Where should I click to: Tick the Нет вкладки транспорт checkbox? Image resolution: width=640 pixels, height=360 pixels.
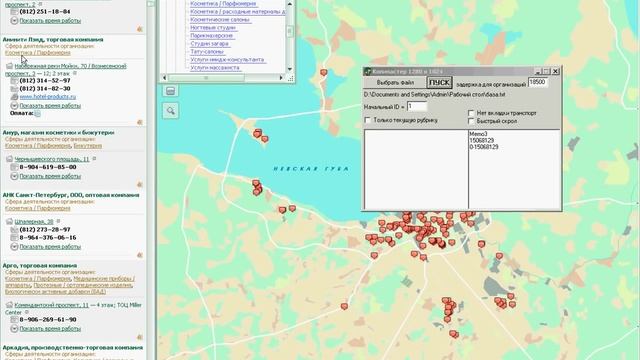click(471, 113)
